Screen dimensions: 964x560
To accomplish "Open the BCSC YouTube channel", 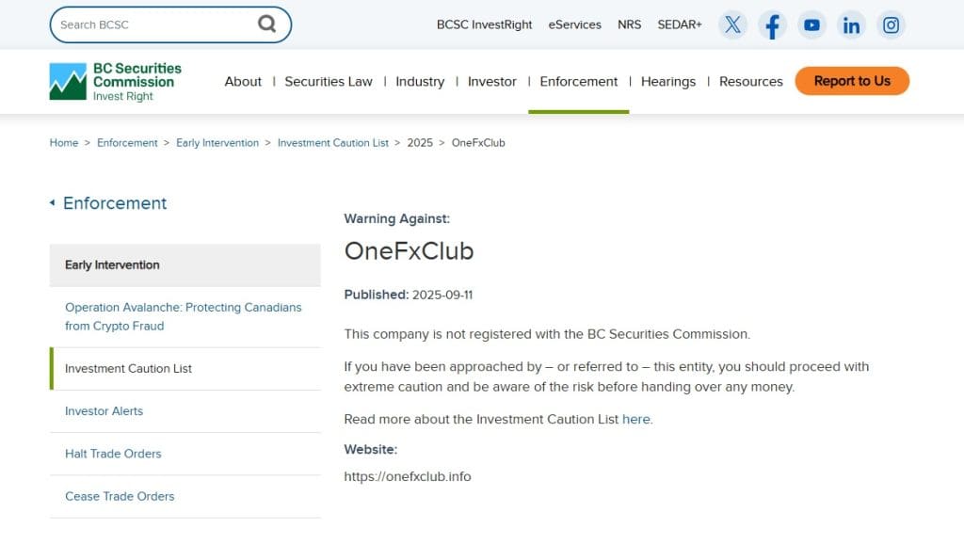I will point(811,25).
